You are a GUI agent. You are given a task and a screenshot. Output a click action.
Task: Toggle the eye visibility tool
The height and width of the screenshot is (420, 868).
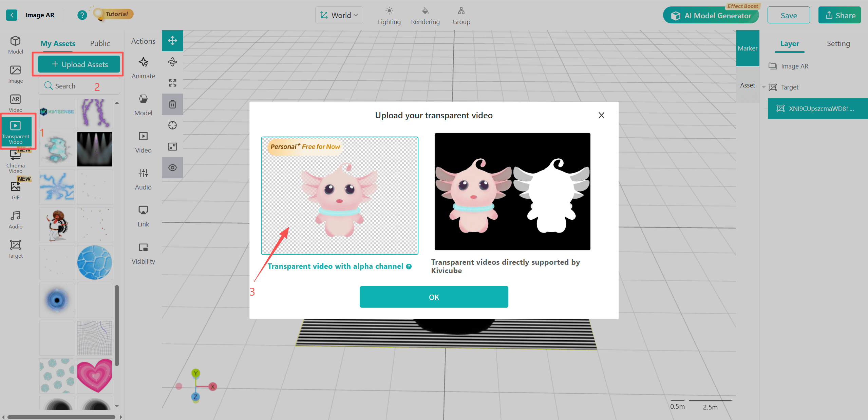[172, 168]
